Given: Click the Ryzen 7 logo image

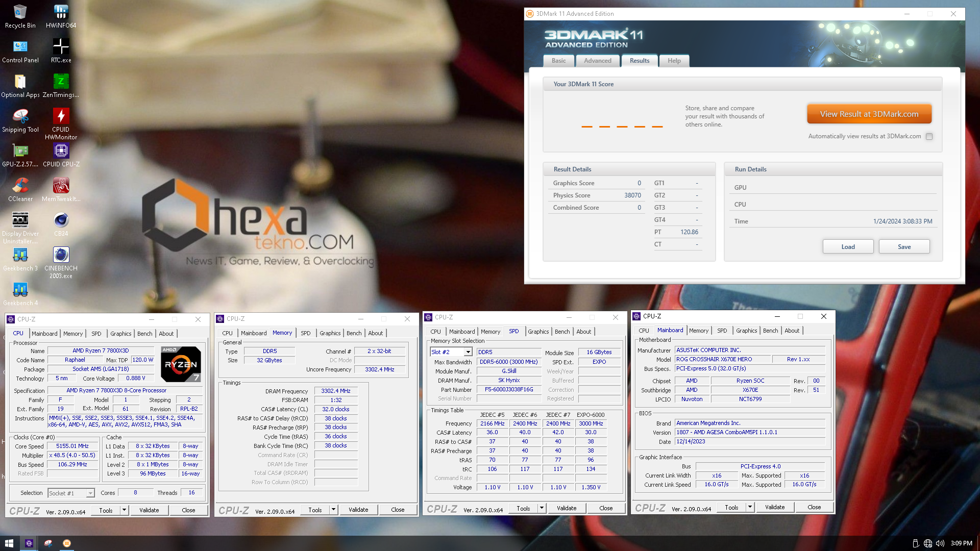Looking at the screenshot, I should 181,364.
